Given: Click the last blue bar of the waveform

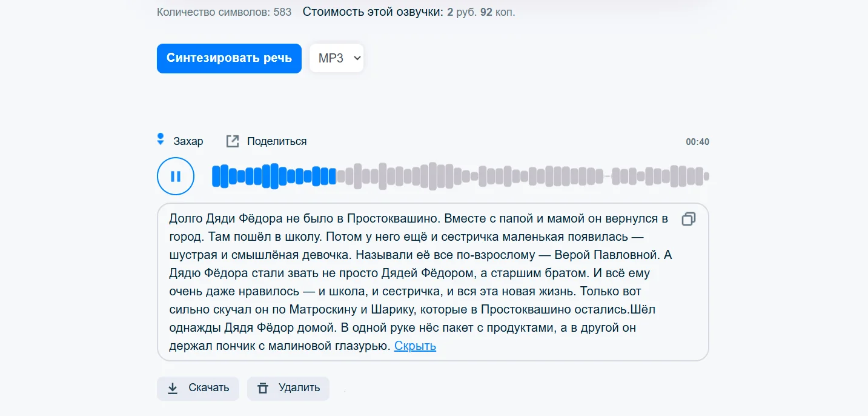Looking at the screenshot, I should (332, 176).
